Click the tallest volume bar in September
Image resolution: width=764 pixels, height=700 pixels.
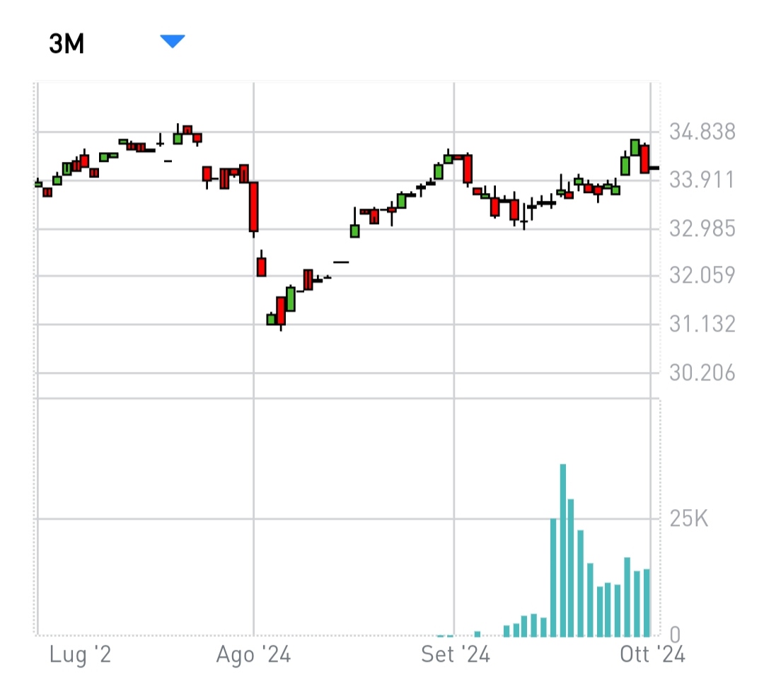(x=563, y=550)
